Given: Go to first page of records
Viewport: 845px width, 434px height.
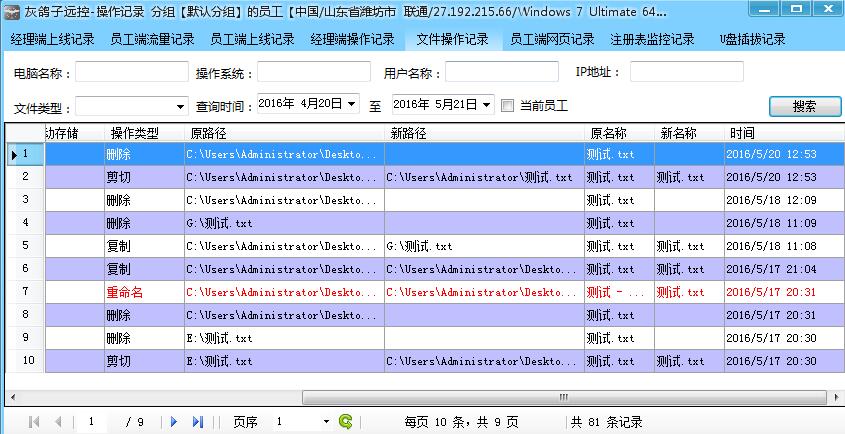Looking at the screenshot, I should pyautogui.click(x=35, y=422).
